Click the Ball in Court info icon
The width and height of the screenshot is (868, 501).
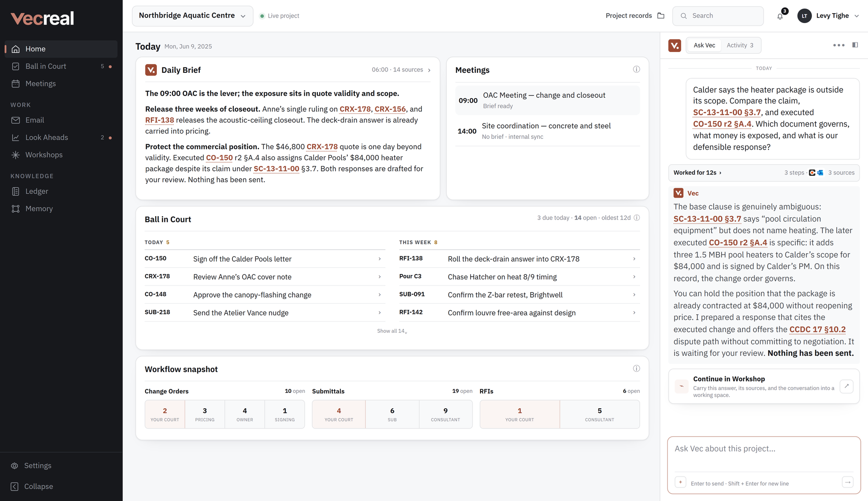coord(637,217)
